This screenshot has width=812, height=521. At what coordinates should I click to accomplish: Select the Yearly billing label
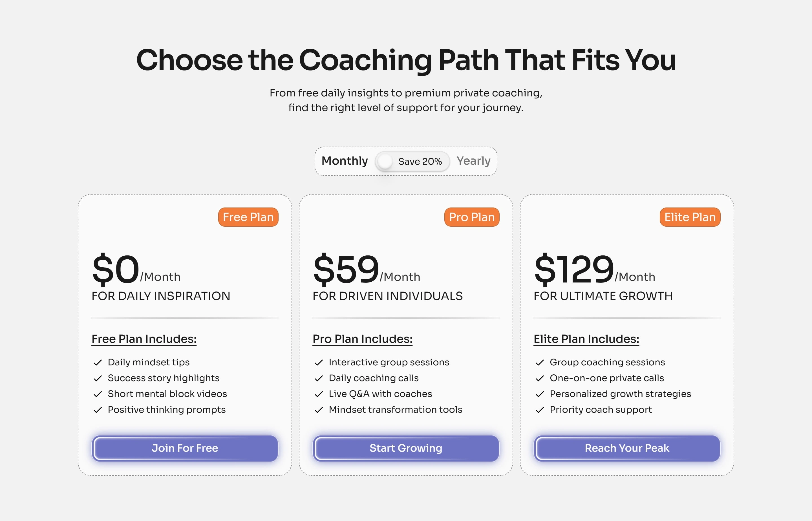(x=473, y=161)
